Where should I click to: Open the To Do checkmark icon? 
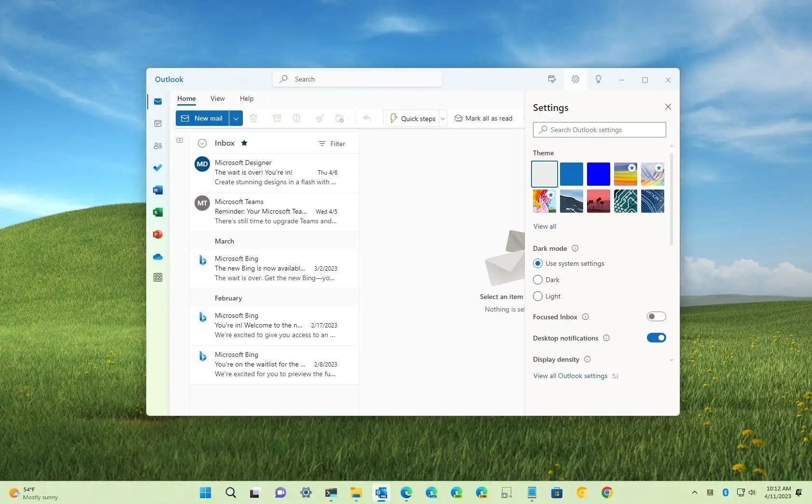click(158, 168)
